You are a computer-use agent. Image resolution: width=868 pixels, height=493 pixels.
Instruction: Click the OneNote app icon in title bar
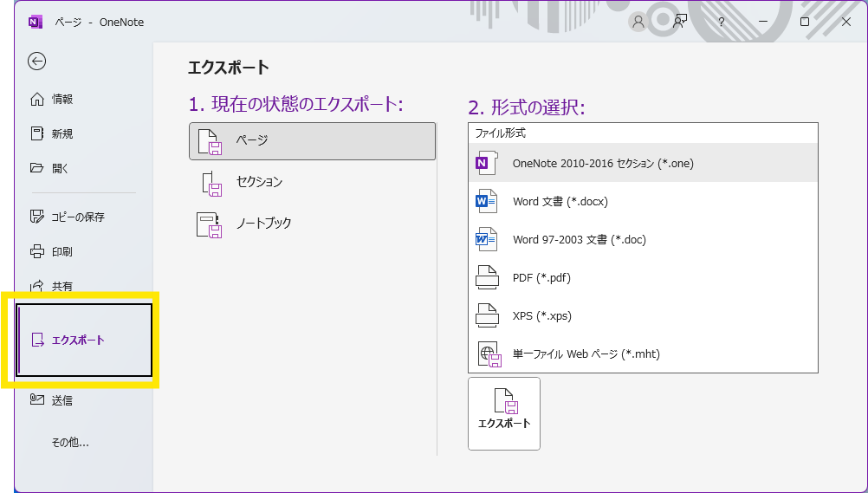(36, 23)
